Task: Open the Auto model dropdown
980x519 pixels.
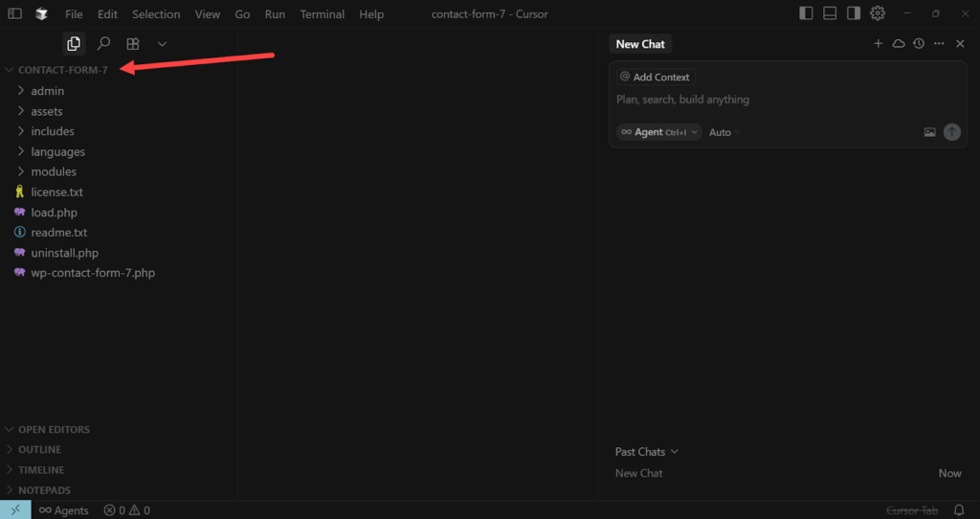Action: coord(724,132)
